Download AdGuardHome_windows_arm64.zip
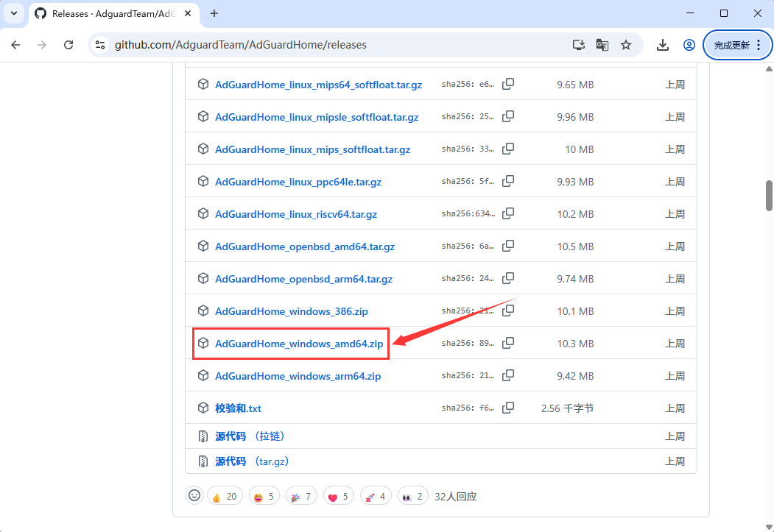Viewport: 774px width, 532px height. click(298, 376)
